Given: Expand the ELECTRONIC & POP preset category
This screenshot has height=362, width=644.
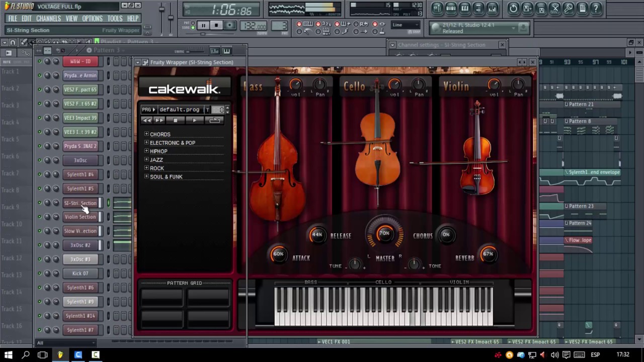Looking at the screenshot, I should (146, 143).
